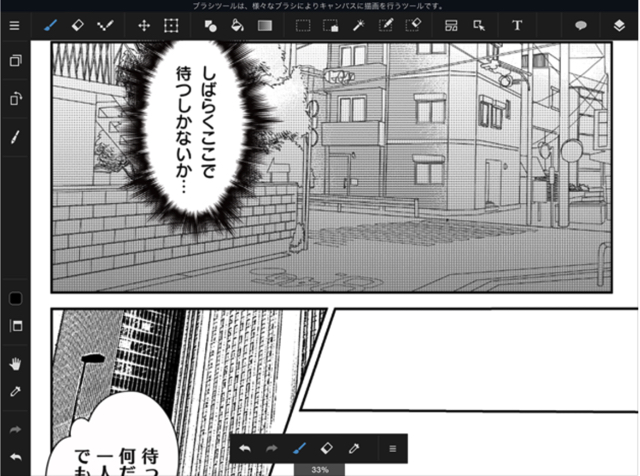
Task: Open the Panel divide tool
Action: (x=451, y=25)
